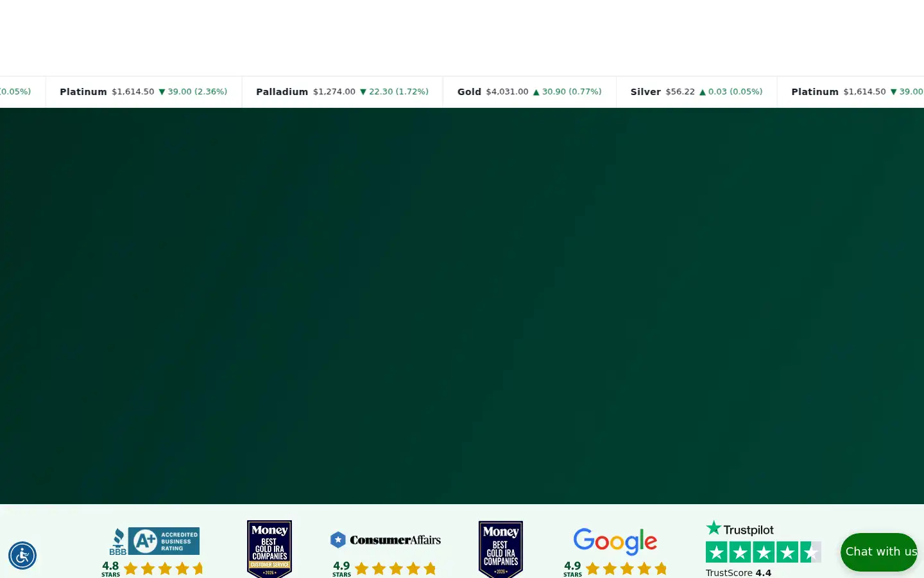Click the 4.9 stars ConsumerAffairs rating
Image resolution: width=924 pixels, height=578 pixels.
pos(384,568)
